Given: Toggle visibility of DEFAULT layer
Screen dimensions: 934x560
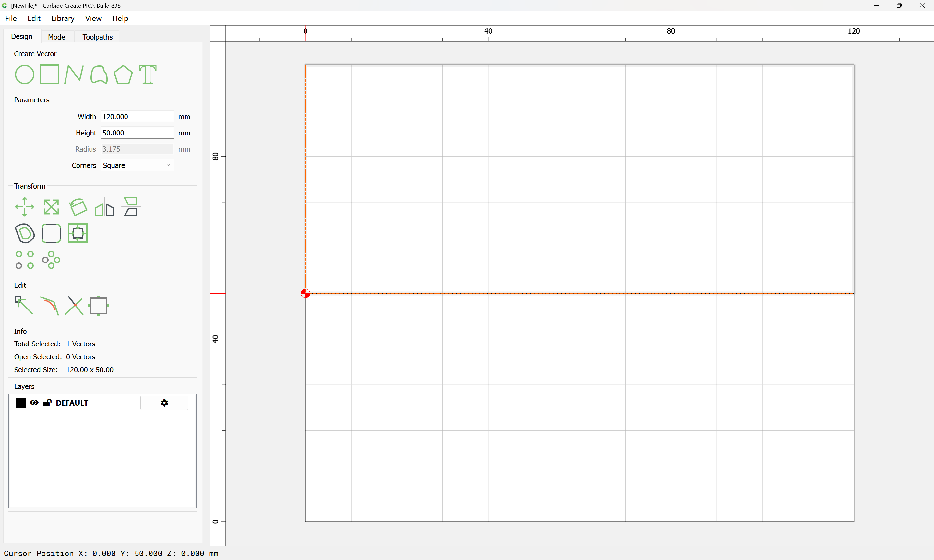Looking at the screenshot, I should (34, 402).
